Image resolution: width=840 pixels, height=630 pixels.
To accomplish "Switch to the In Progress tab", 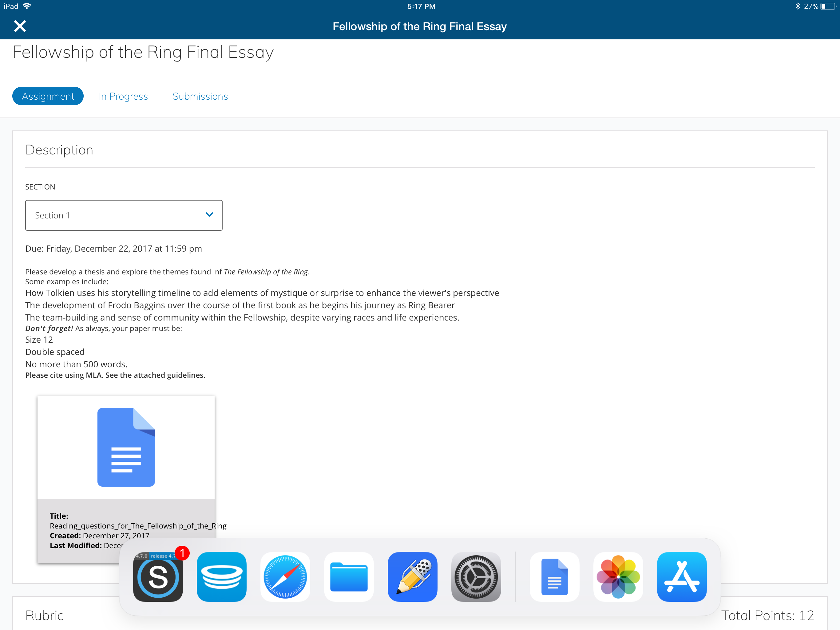I will point(123,96).
